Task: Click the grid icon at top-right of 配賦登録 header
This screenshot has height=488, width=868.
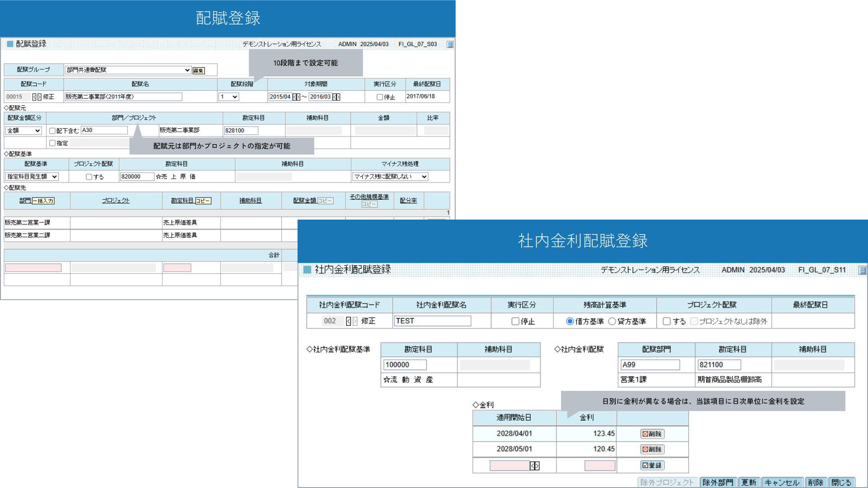Action: (450, 44)
